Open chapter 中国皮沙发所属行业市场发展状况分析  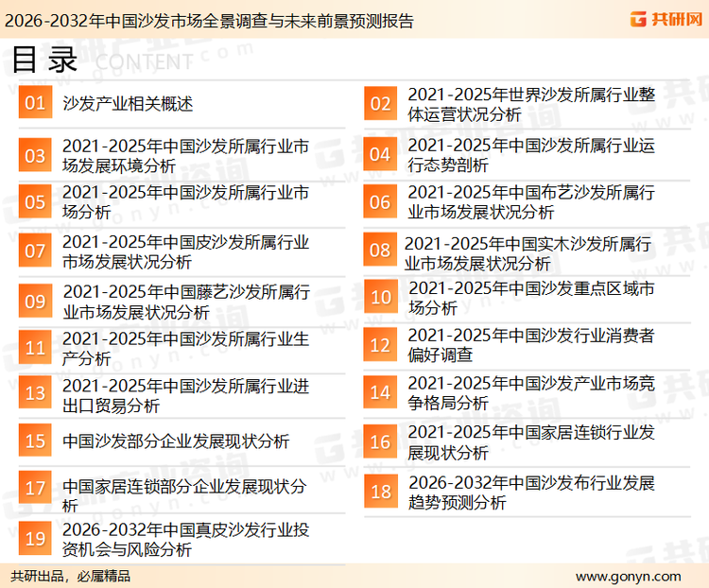point(186,251)
